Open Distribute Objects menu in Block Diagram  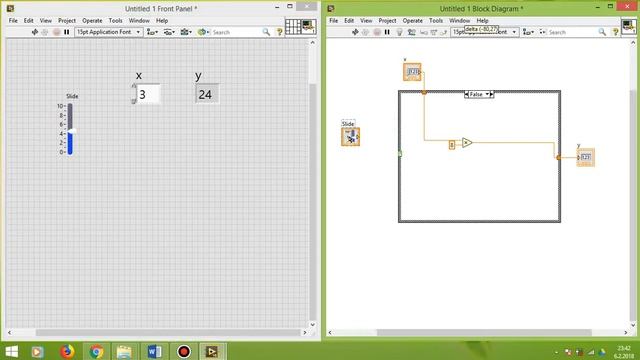(x=542, y=32)
